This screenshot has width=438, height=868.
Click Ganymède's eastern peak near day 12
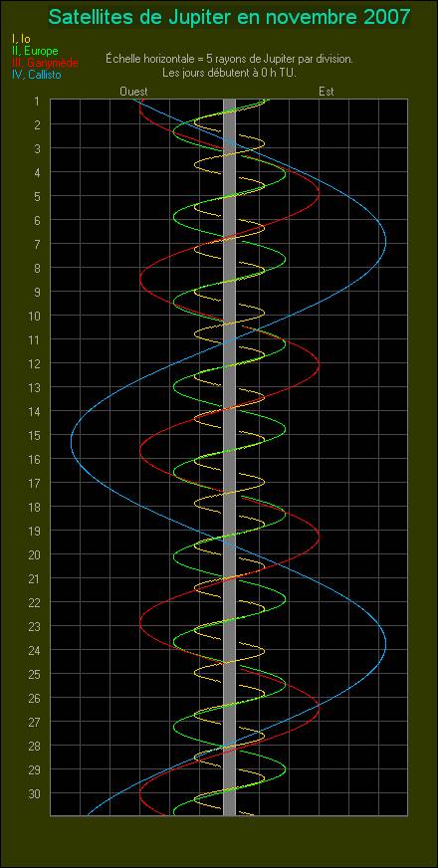click(x=319, y=364)
